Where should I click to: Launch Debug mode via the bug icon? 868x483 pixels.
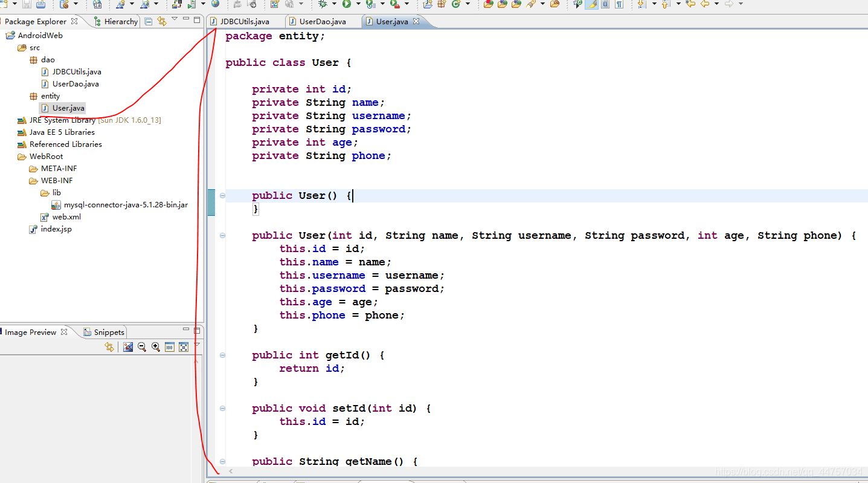pyautogui.click(x=323, y=5)
